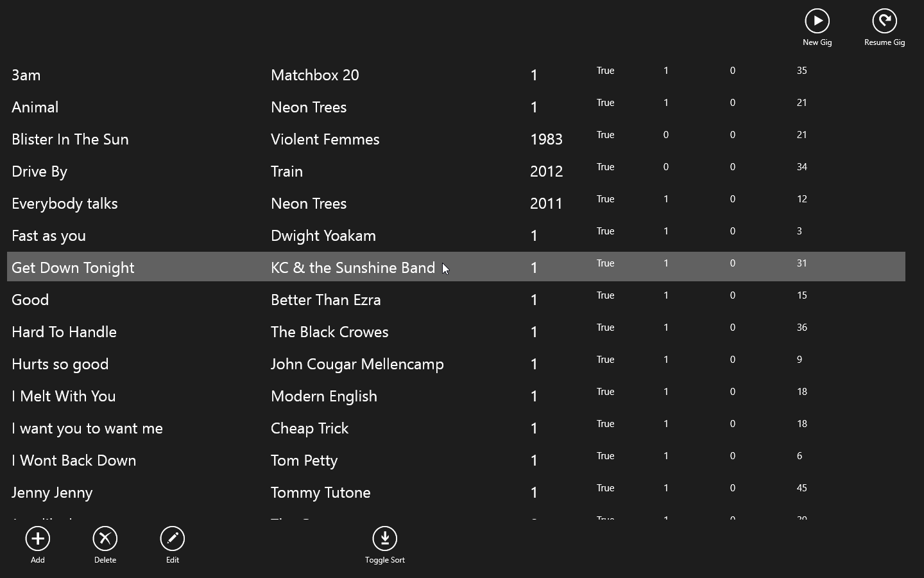Image resolution: width=924 pixels, height=578 pixels.
Task: Select 'I Wont Back Down' song
Action: coord(74,460)
